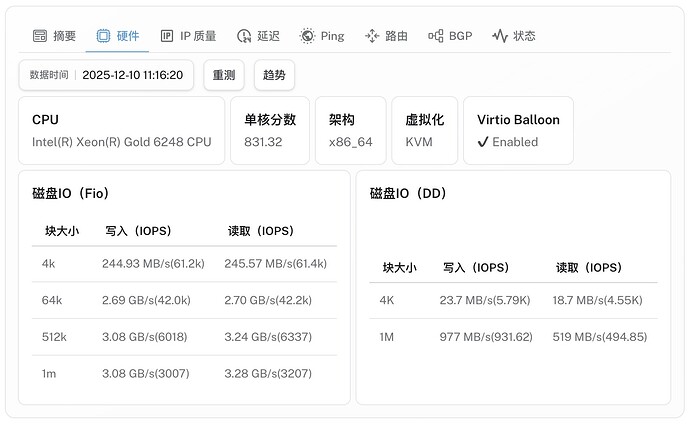The height and width of the screenshot is (426, 690).
Task: Click the 路由 routing arrows icon
Action: (x=372, y=36)
